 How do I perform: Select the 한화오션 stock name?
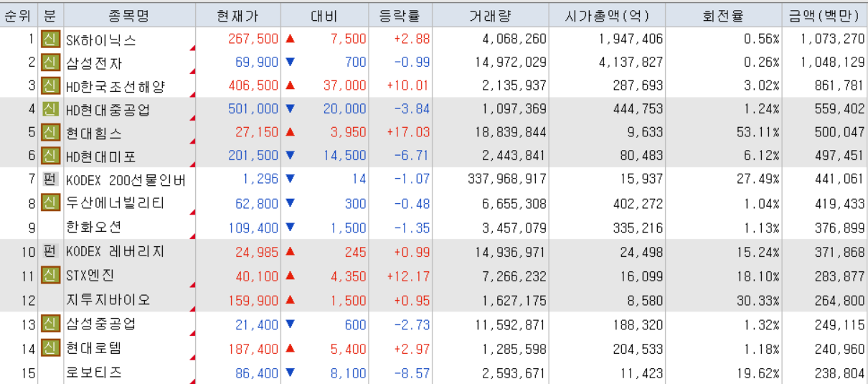coord(93,227)
